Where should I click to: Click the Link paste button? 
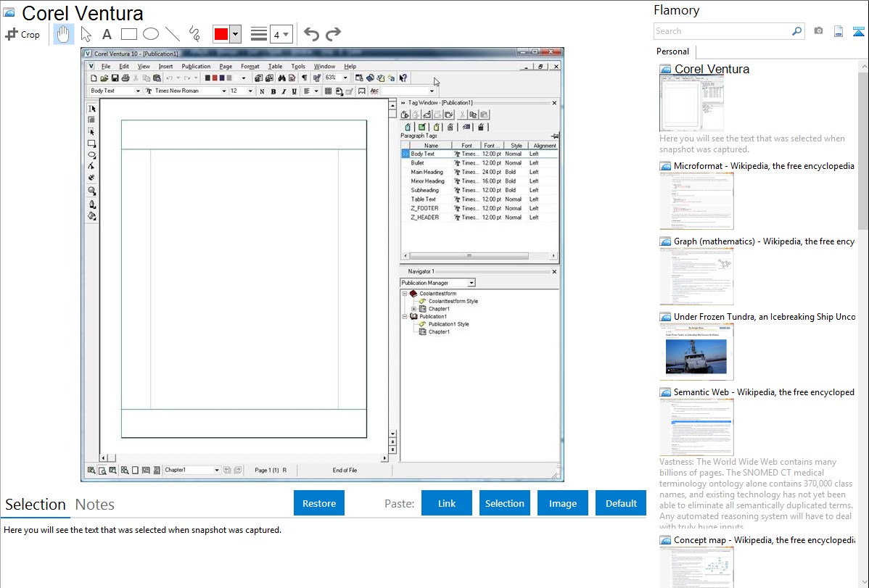(447, 503)
